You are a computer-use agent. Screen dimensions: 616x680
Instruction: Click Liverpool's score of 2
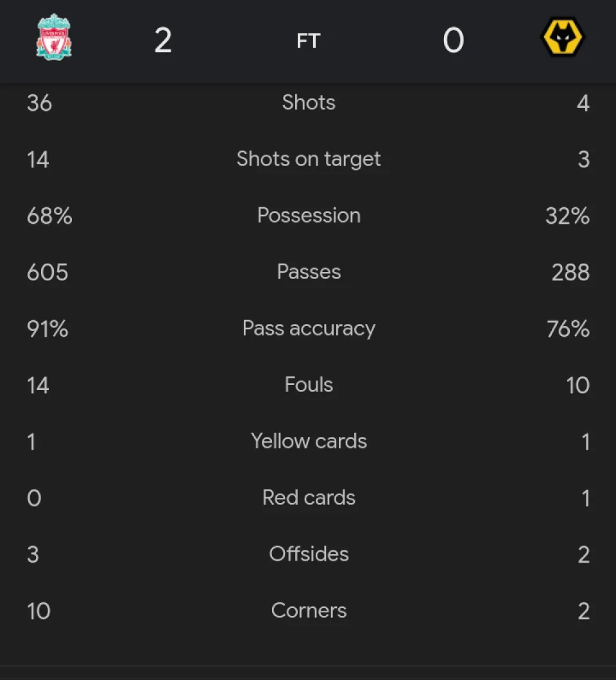click(163, 41)
